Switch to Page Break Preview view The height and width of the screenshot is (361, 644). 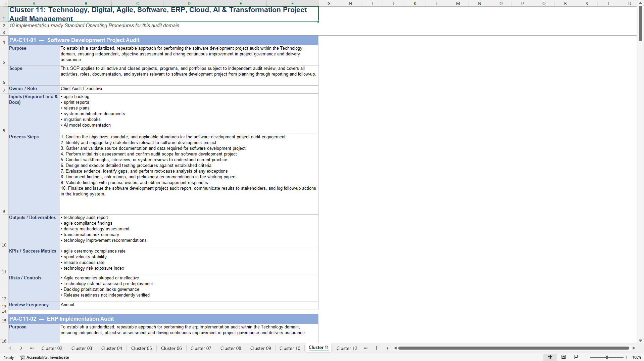[x=577, y=357]
